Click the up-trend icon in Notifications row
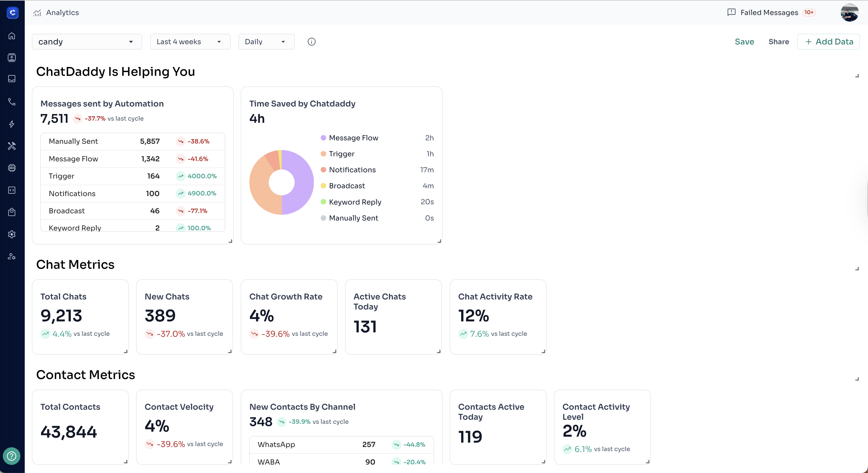This screenshot has height=473, width=868. (x=181, y=194)
